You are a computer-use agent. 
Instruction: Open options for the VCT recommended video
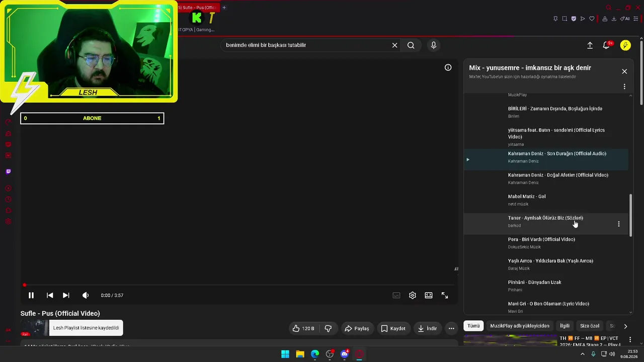coord(630,340)
